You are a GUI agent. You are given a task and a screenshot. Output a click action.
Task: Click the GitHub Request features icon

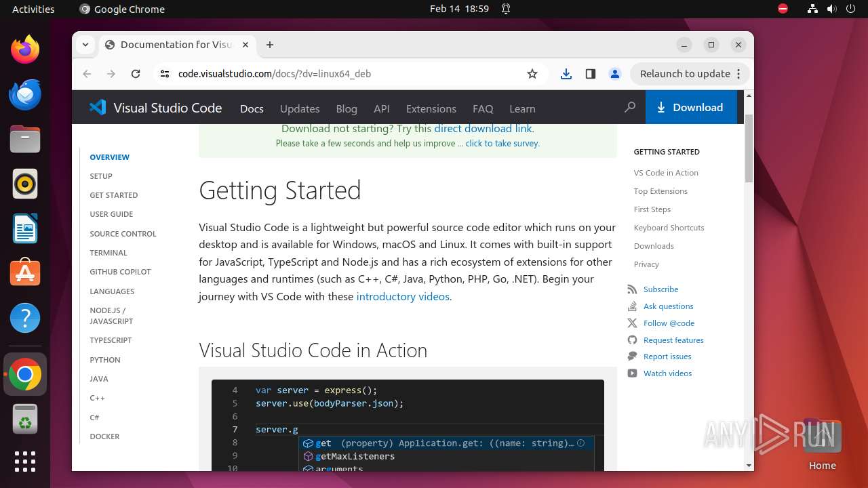tap(632, 340)
